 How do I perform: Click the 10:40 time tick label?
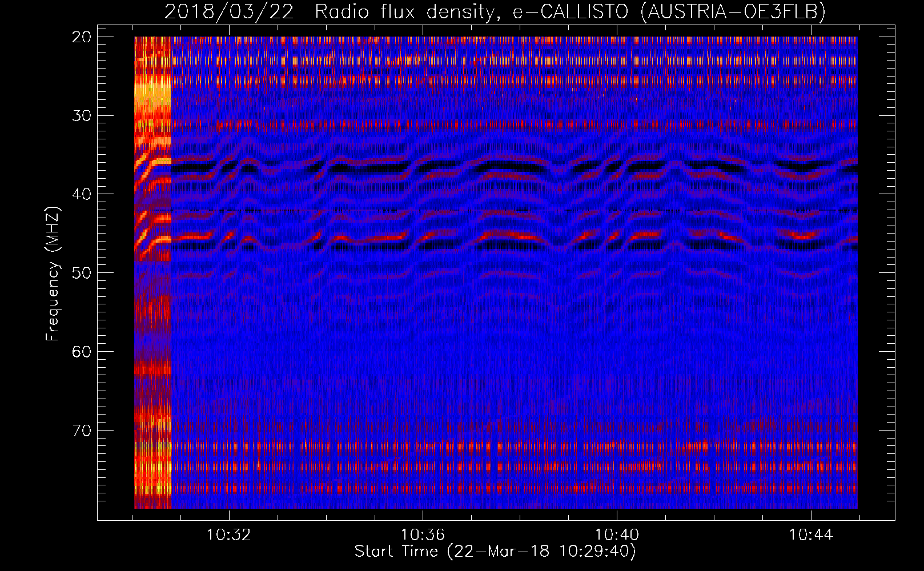[x=617, y=535]
